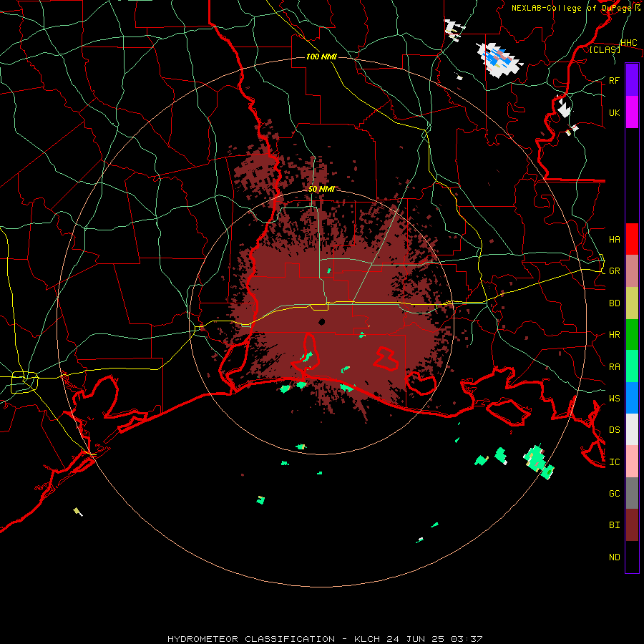
Task: Click the RF purple legend swatch
Action: [x=632, y=79]
